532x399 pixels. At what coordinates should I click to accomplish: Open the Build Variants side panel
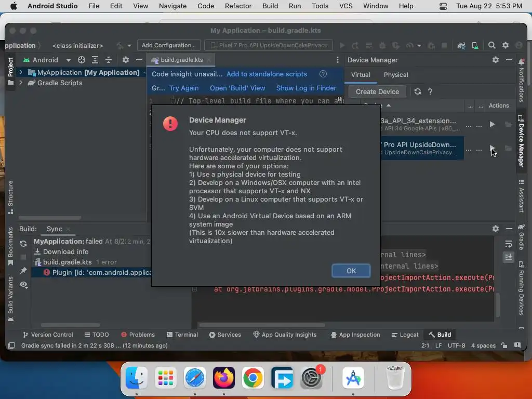(x=10, y=299)
